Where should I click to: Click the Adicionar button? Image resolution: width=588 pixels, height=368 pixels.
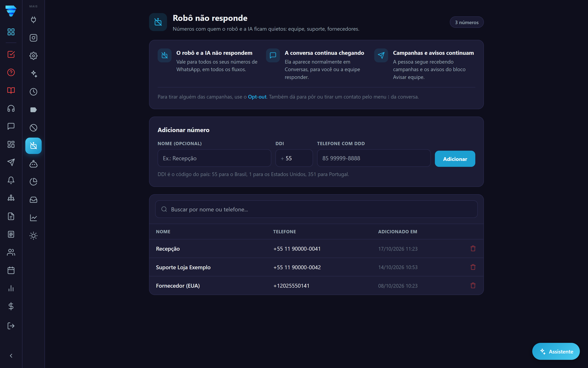click(x=455, y=159)
